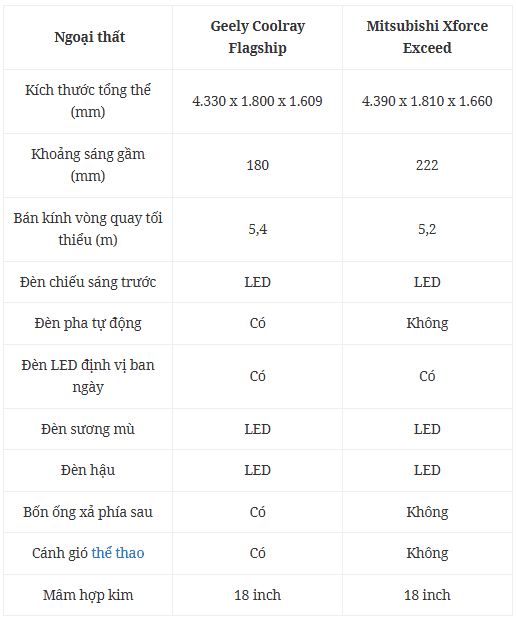Select the '4.390 x 1.810 x 1.660' dimensions cell

427,101
